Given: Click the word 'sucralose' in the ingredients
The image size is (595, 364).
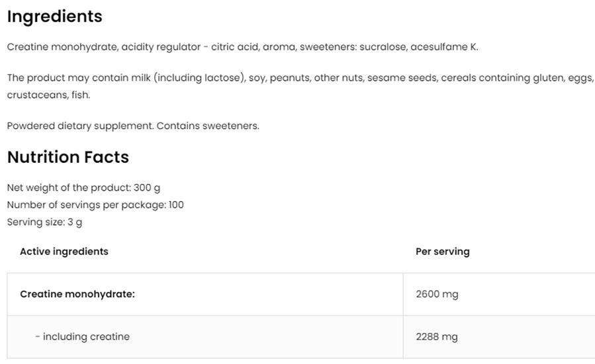Looking at the screenshot, I should click(x=382, y=47).
